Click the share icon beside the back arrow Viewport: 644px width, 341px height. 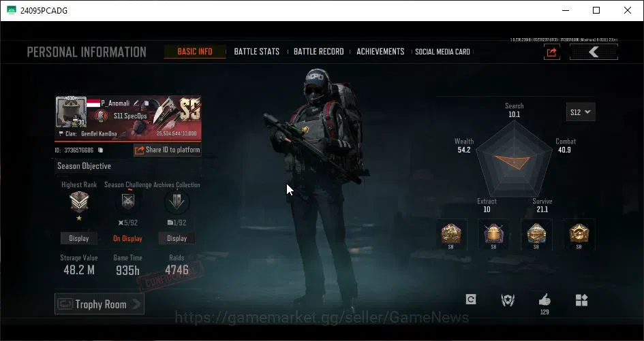[x=551, y=52]
